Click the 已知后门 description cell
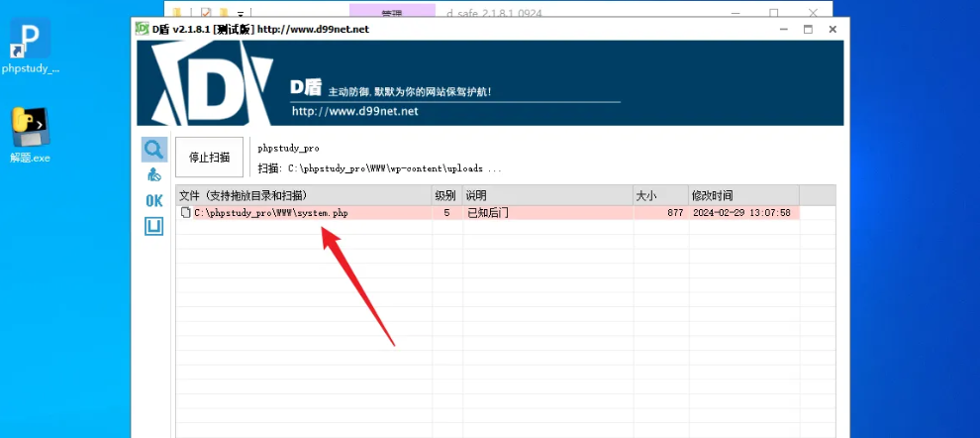 point(488,213)
